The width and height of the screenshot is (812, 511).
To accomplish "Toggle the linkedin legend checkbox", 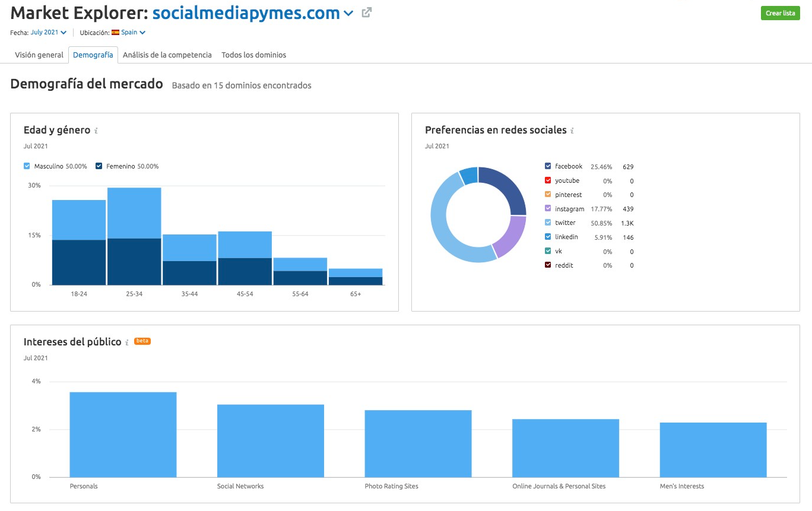I will pos(548,237).
